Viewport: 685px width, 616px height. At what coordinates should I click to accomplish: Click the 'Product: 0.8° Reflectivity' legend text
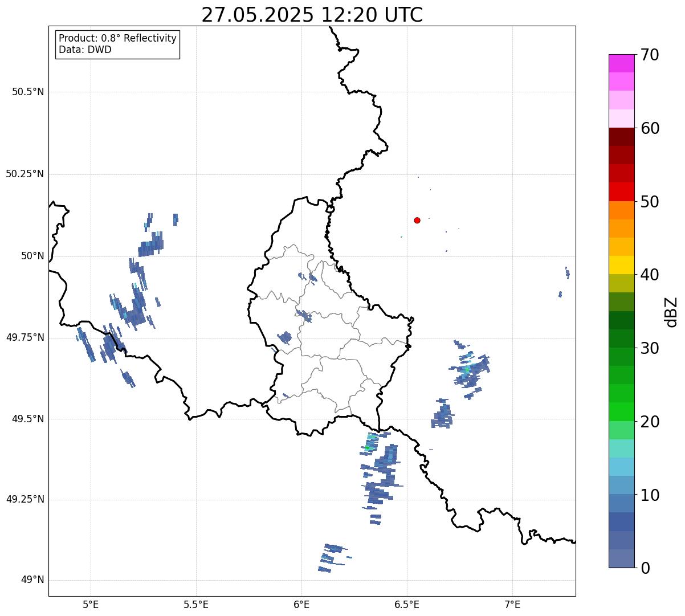click(118, 38)
